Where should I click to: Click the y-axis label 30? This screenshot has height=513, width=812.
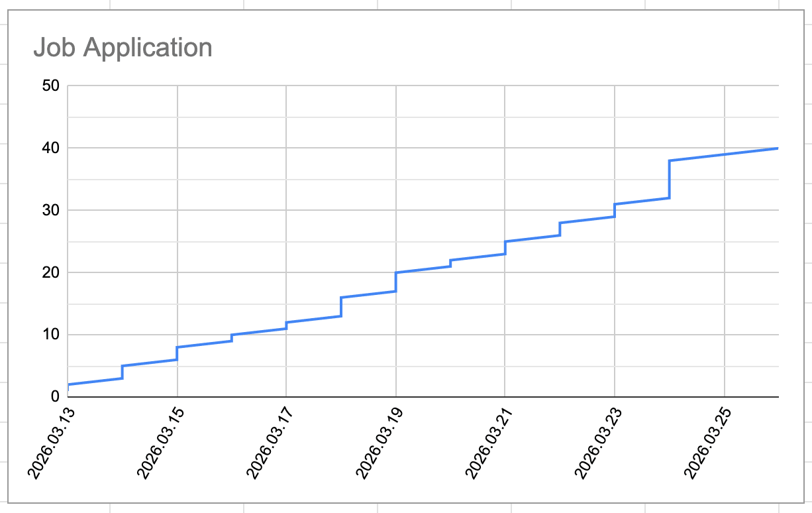[50, 210]
